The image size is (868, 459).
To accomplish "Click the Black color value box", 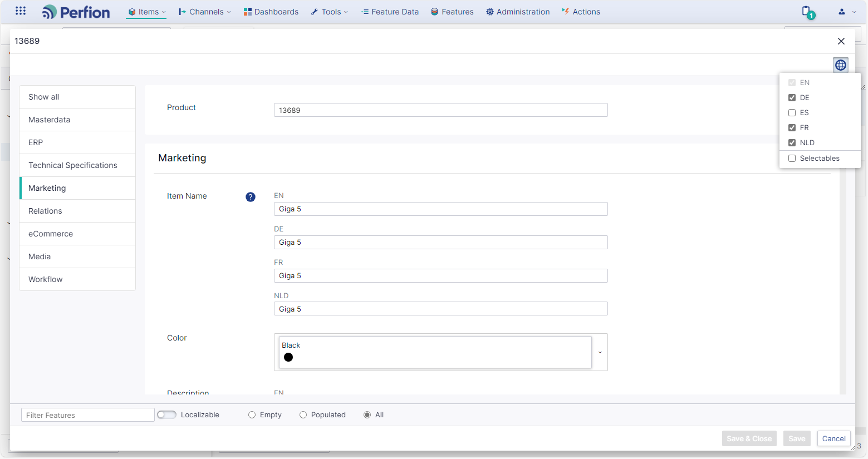I will pos(435,352).
